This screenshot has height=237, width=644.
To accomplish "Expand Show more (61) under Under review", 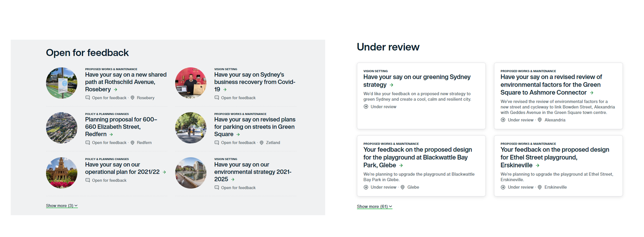I will tap(374, 206).
